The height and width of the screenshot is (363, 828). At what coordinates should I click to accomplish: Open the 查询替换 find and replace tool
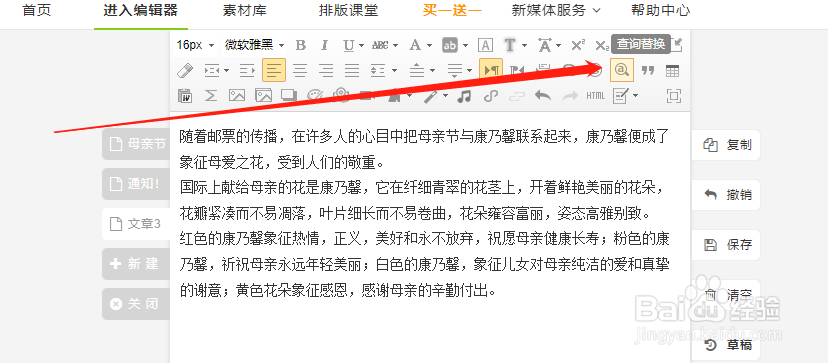(622, 70)
